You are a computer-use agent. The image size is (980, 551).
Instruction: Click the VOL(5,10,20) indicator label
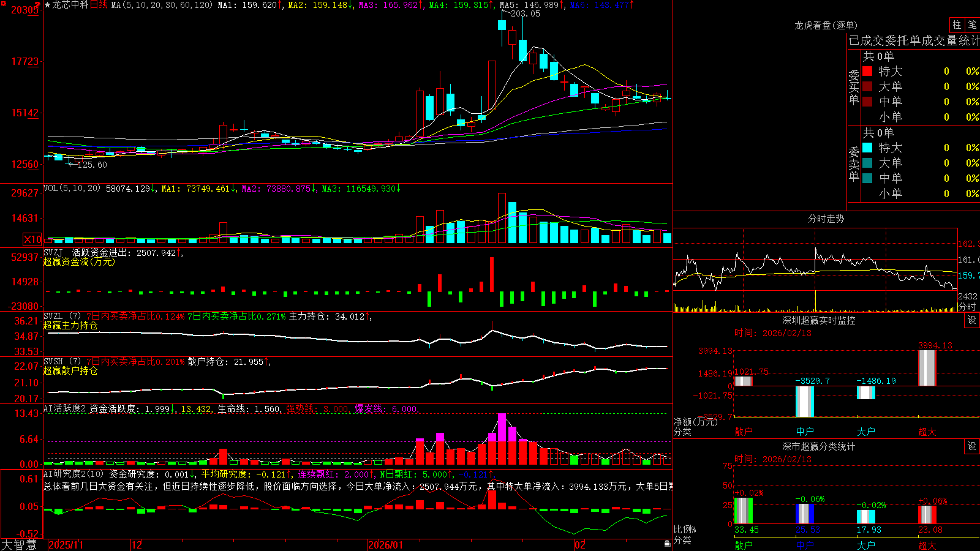[72, 189]
